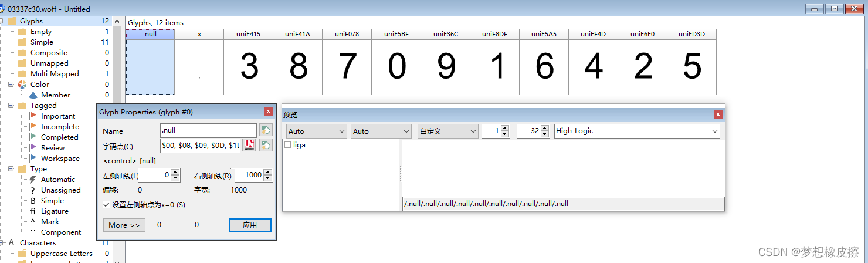868x263 pixels.
Task: Decrease the preview value 1 spinner
Action: pos(505,134)
